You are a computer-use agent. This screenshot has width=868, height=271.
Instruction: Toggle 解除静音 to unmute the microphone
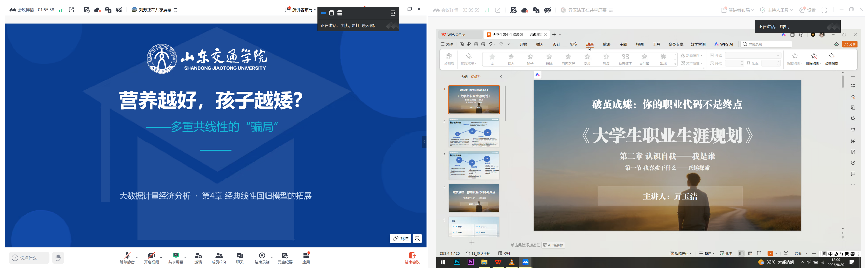[127, 258]
